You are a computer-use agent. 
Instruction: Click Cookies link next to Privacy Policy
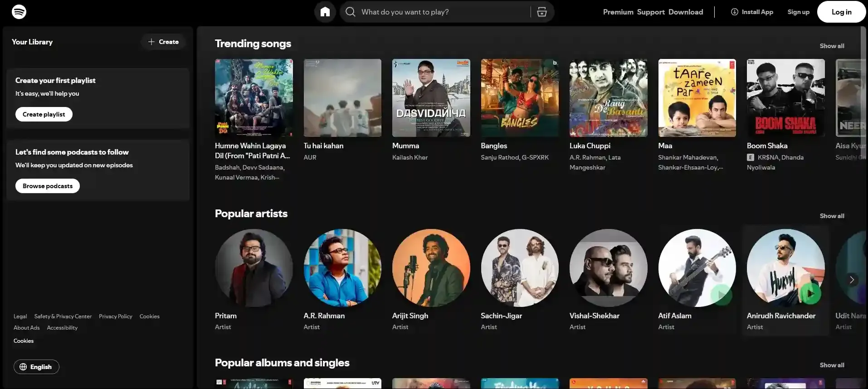click(x=149, y=316)
